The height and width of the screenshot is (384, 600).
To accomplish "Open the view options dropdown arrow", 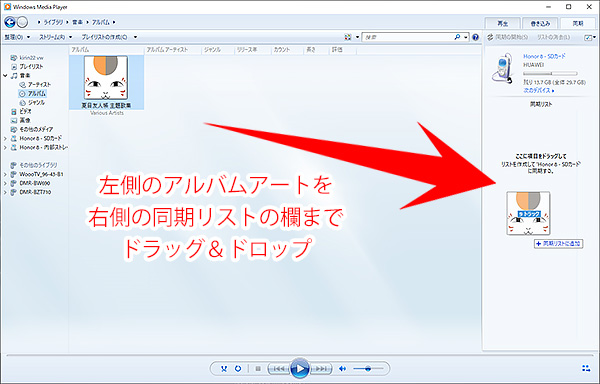I will click(x=357, y=37).
